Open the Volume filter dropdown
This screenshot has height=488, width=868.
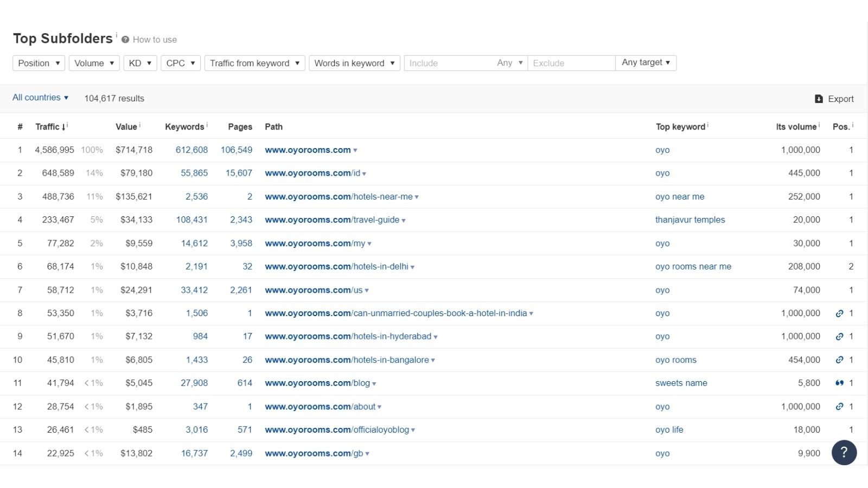pyautogui.click(x=94, y=63)
